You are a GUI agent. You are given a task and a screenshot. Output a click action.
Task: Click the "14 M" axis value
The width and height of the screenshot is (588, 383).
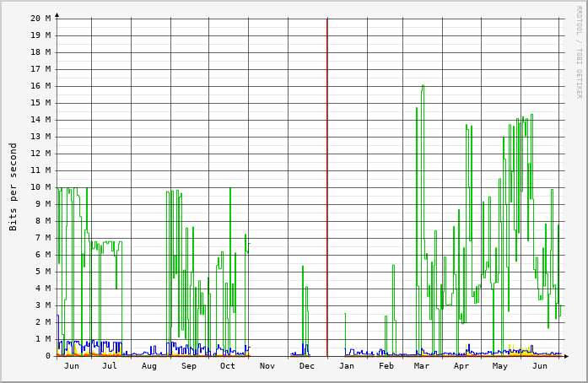pos(40,120)
